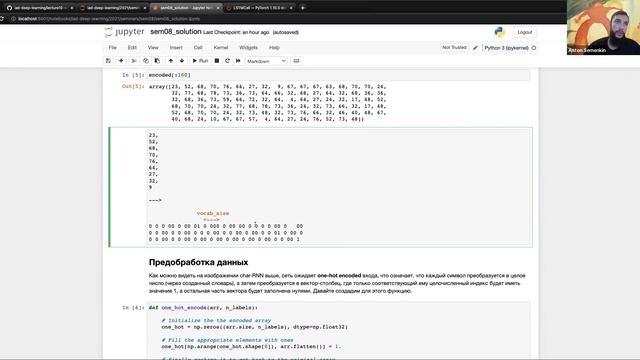This screenshot has height=360, width=640.
Task: Switch to the first GitHub browser tab
Action: coord(39,8)
